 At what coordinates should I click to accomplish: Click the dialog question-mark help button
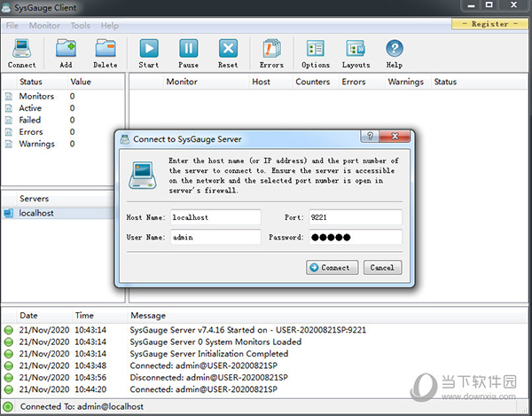[x=370, y=136]
